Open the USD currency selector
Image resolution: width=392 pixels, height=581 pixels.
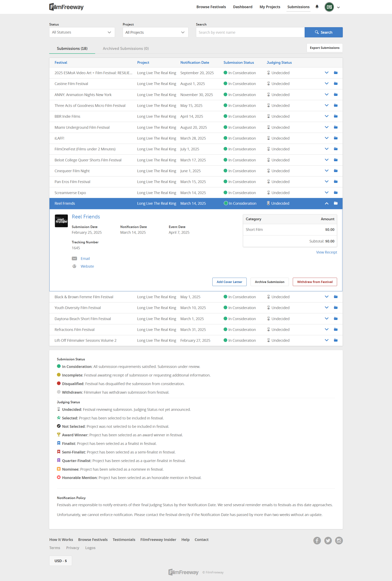pyautogui.click(x=60, y=561)
